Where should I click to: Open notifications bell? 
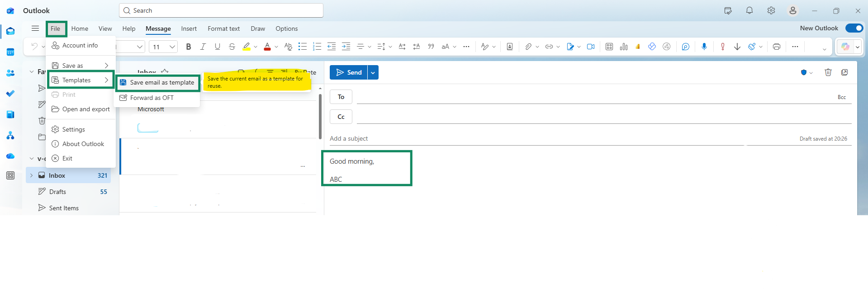tap(749, 10)
